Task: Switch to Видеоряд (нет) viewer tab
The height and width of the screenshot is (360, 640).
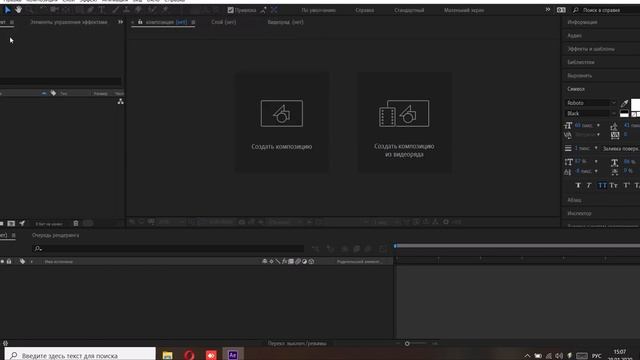Action: click(285, 22)
